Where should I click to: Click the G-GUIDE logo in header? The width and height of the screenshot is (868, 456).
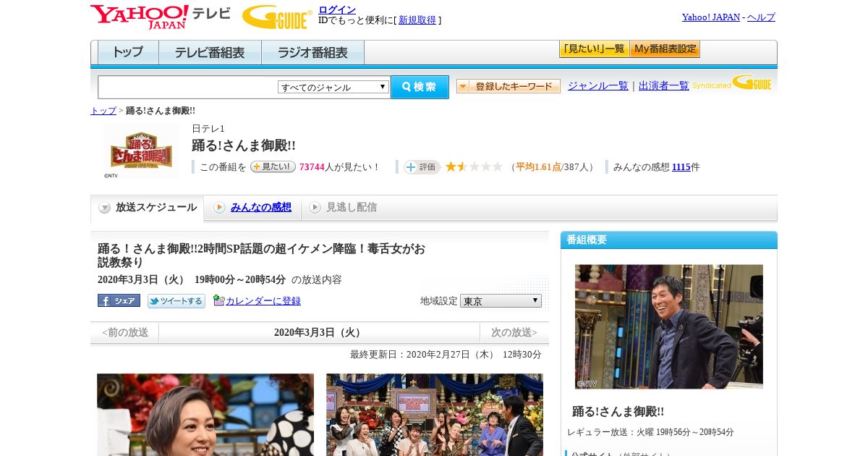277,17
